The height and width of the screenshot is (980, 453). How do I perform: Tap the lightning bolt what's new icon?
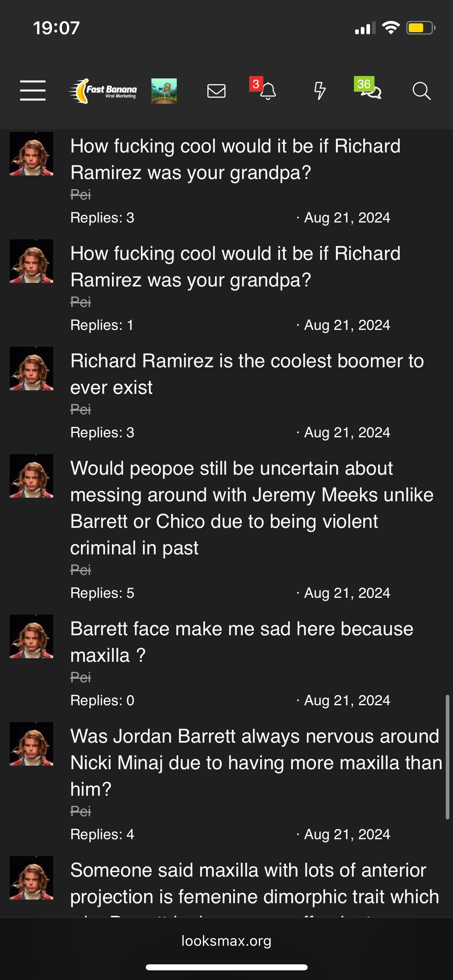click(320, 91)
